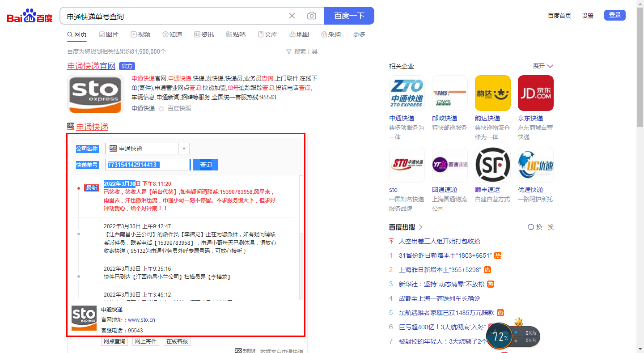Open 申通快递官网 result title
Viewport: 644px width, 353px height.
(91, 66)
